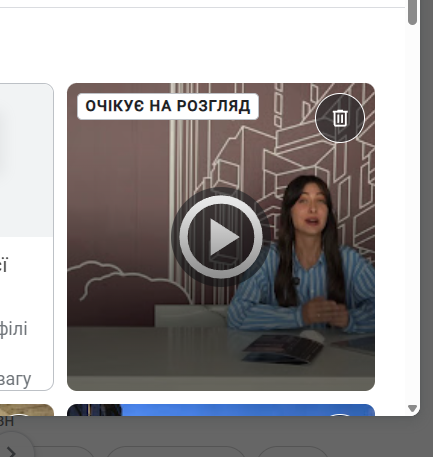This screenshot has height=457, width=433.
Task: Delete the pending video with trash icon
Action: [340, 118]
